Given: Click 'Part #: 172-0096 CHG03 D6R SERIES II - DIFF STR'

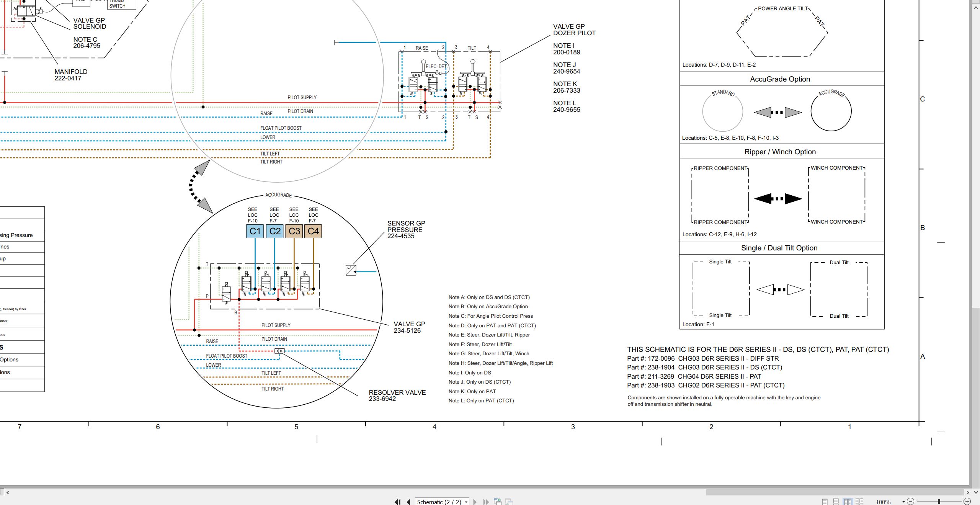Looking at the screenshot, I should click(703, 358).
